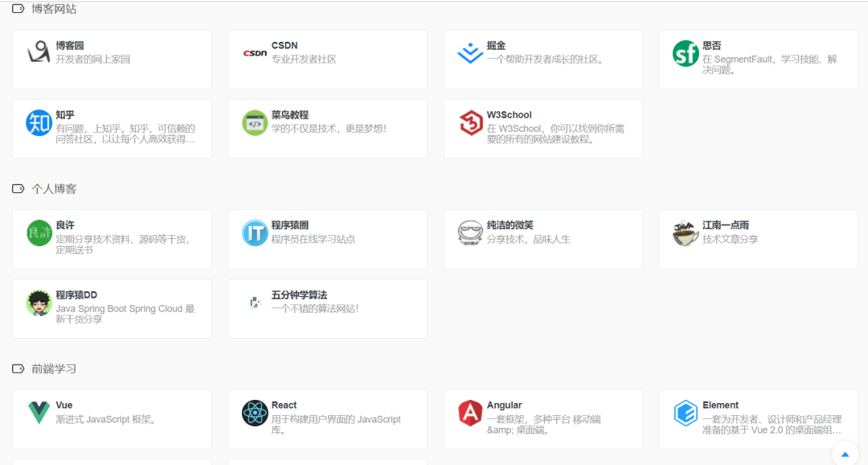
Task: Click the 知乎 blue round icon
Action: 39,122
